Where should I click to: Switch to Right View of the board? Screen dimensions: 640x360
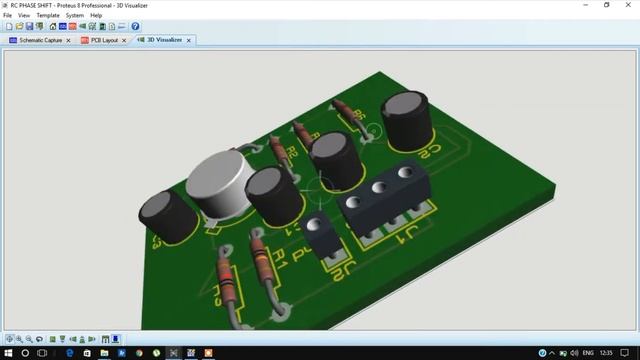(x=92, y=339)
